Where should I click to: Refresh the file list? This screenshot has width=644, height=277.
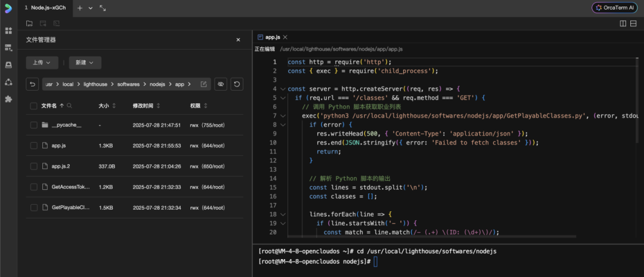coord(237,84)
